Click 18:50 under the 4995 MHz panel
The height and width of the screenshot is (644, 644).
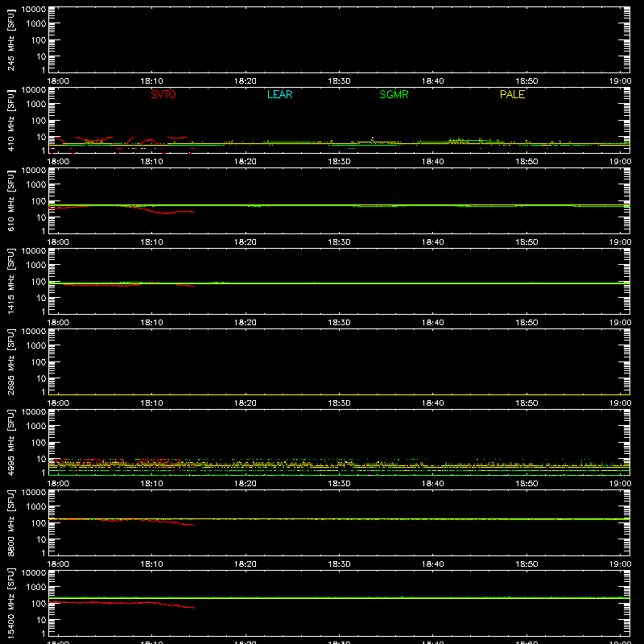(x=527, y=484)
